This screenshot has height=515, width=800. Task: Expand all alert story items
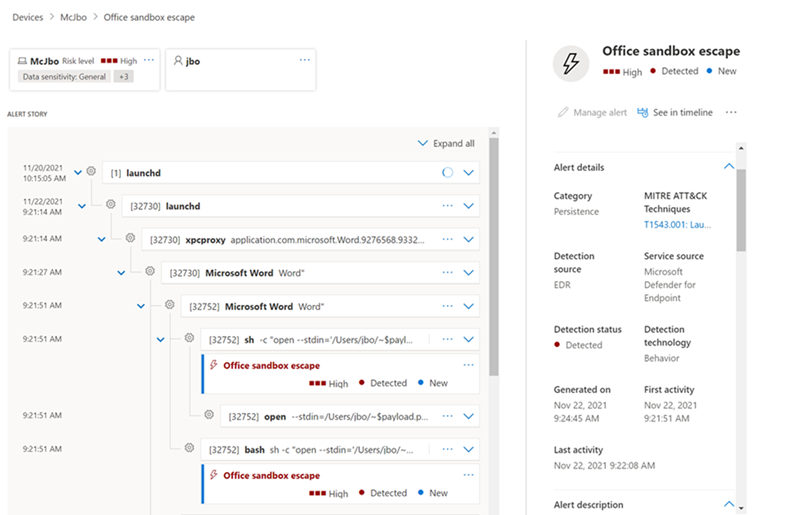pyautogui.click(x=447, y=144)
